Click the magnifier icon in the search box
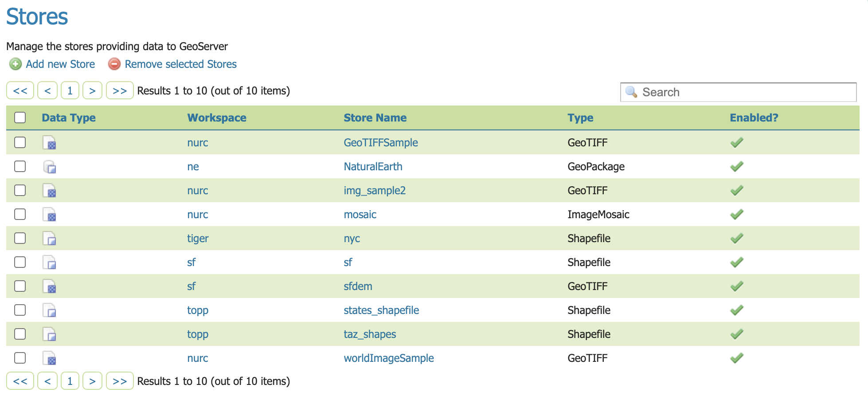The image size is (868, 400). 631,92
